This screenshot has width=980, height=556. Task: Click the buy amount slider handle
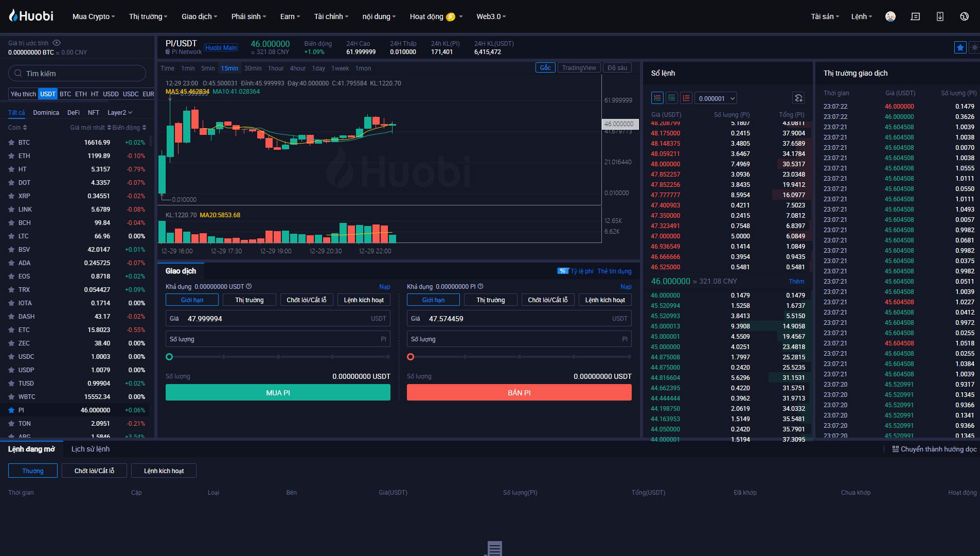pyautogui.click(x=169, y=357)
